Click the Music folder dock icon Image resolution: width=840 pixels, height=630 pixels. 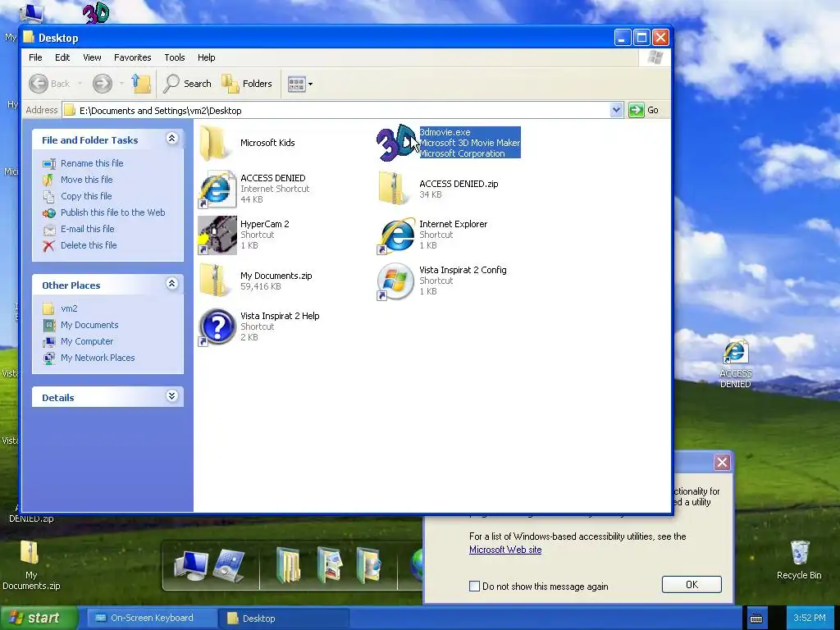[x=370, y=564]
